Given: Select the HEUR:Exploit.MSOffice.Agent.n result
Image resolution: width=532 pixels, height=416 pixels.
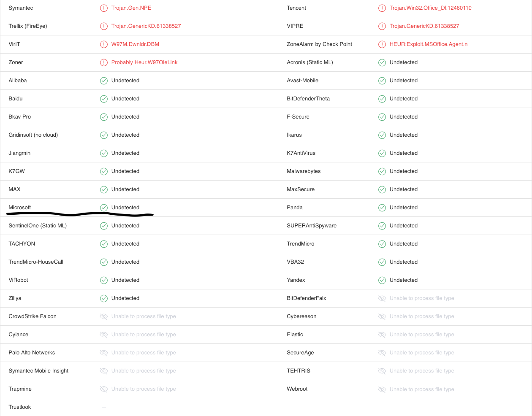Looking at the screenshot, I should (x=429, y=44).
